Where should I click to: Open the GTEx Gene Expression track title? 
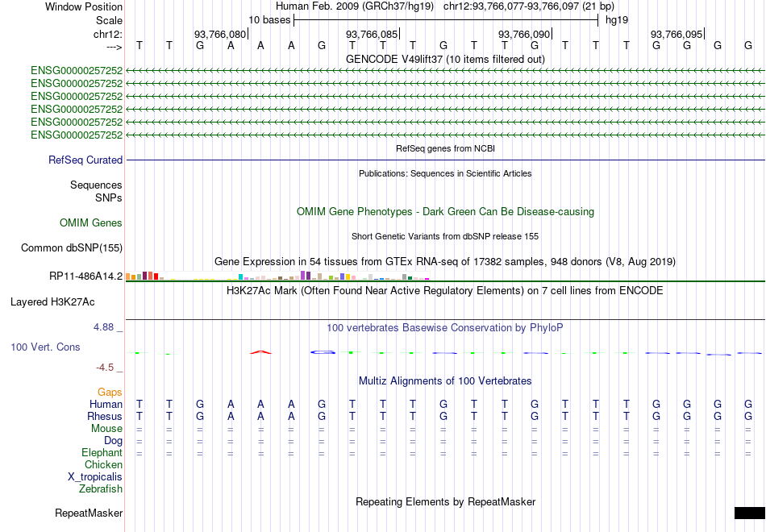[x=445, y=261]
